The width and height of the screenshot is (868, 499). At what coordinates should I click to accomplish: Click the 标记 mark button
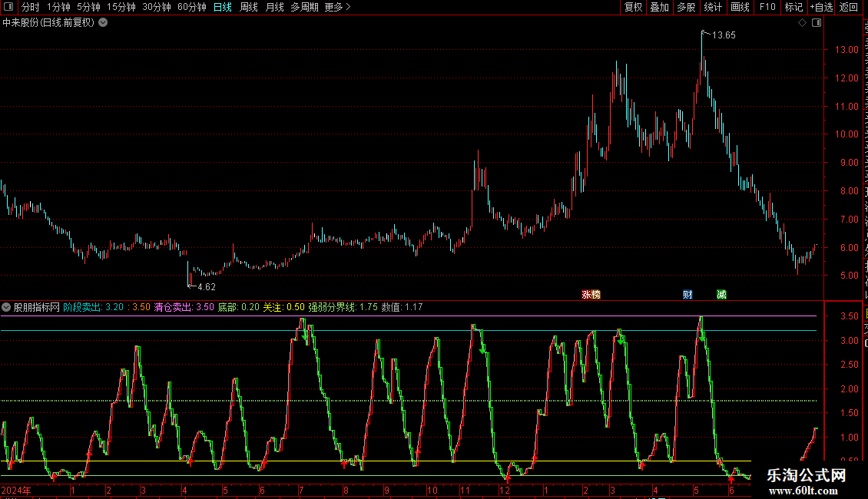coord(793,7)
